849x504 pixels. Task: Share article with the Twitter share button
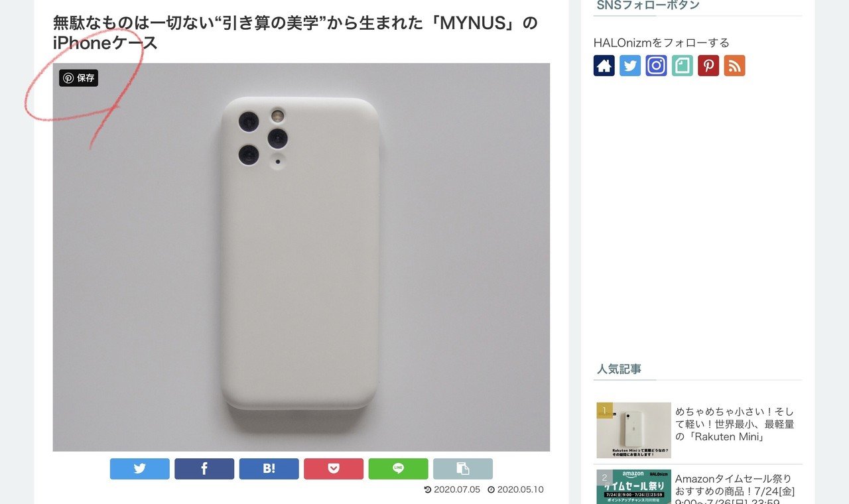coord(140,469)
